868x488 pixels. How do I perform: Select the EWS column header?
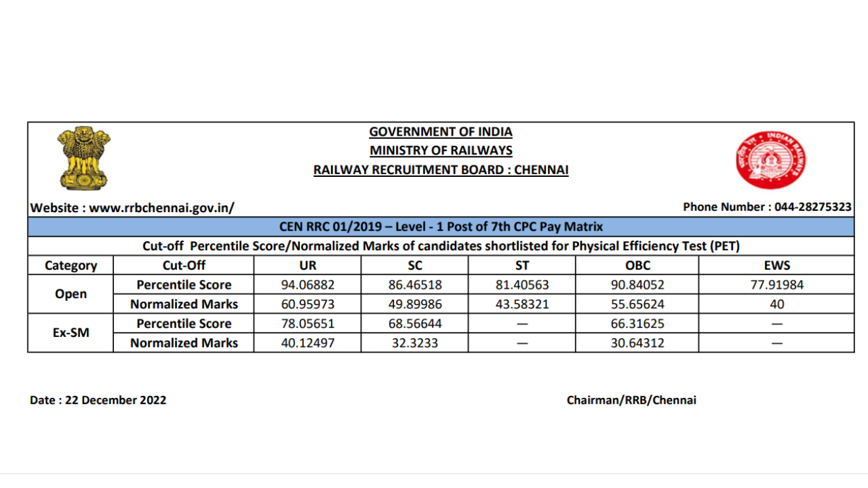(776, 266)
